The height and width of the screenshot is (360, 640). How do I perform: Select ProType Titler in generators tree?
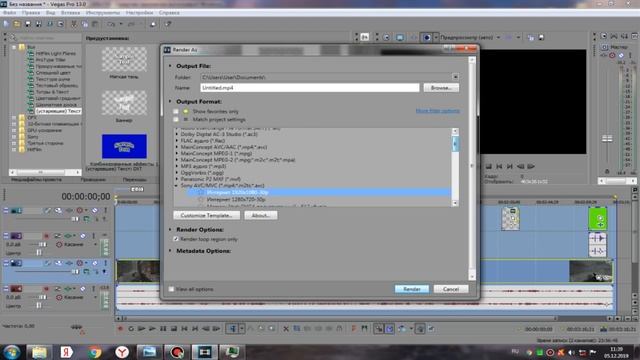[51, 60]
